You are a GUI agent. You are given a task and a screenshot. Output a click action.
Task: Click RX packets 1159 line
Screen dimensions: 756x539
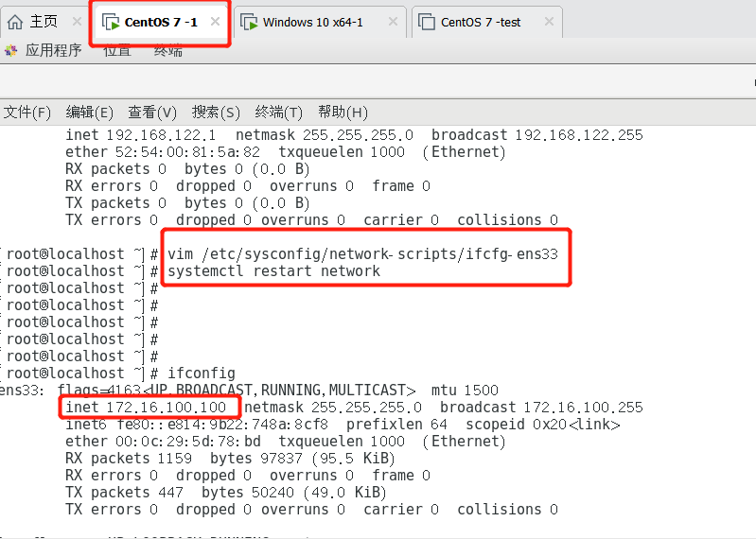click(x=230, y=458)
